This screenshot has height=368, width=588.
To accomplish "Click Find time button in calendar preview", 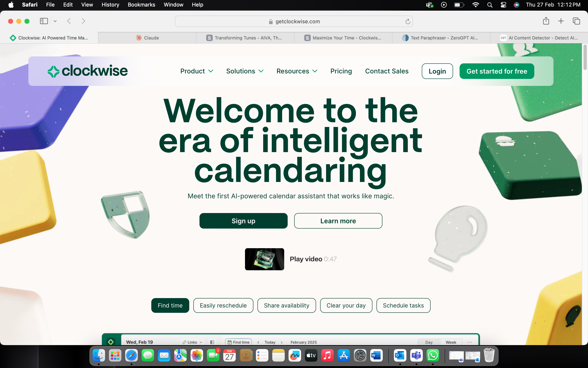I will (239, 342).
